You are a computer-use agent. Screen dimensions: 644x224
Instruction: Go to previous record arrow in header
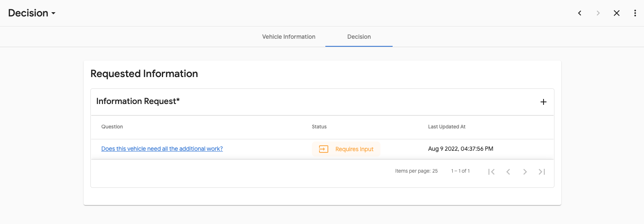point(580,13)
